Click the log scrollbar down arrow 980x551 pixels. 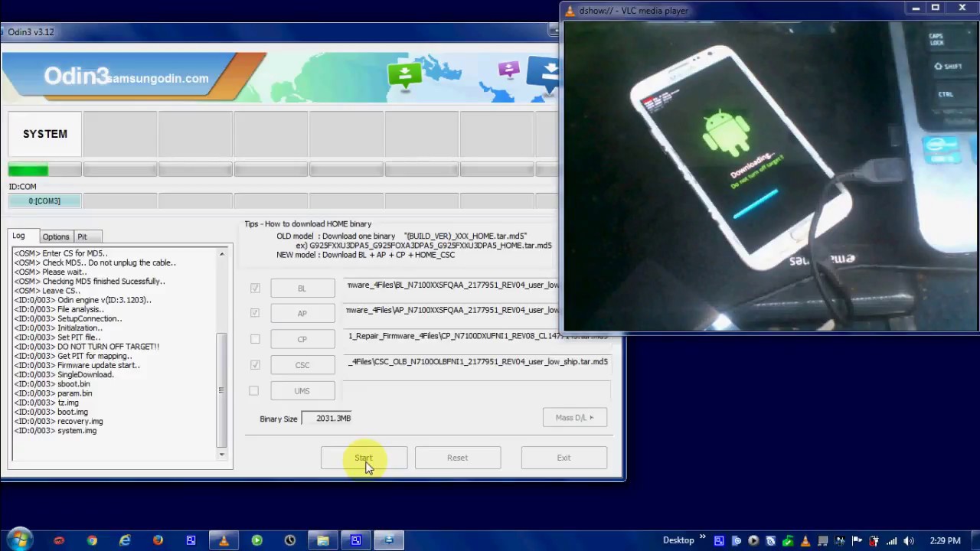(x=222, y=455)
